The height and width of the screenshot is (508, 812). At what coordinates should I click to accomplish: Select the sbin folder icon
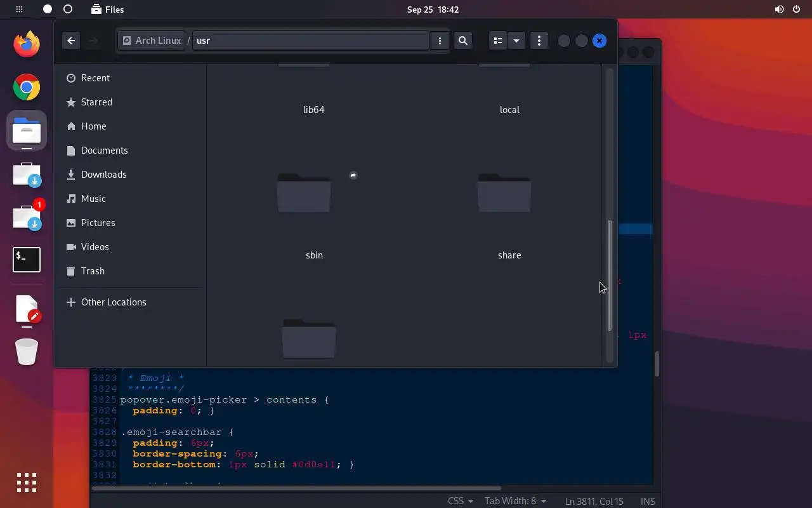click(304, 193)
